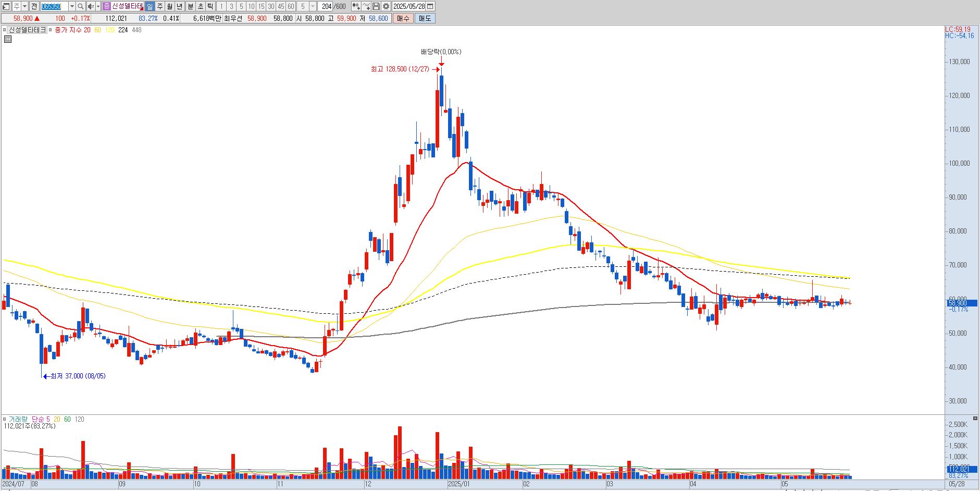Click the 전 button
Image resolution: width=980 pixels, height=491 pixels.
point(34,6)
